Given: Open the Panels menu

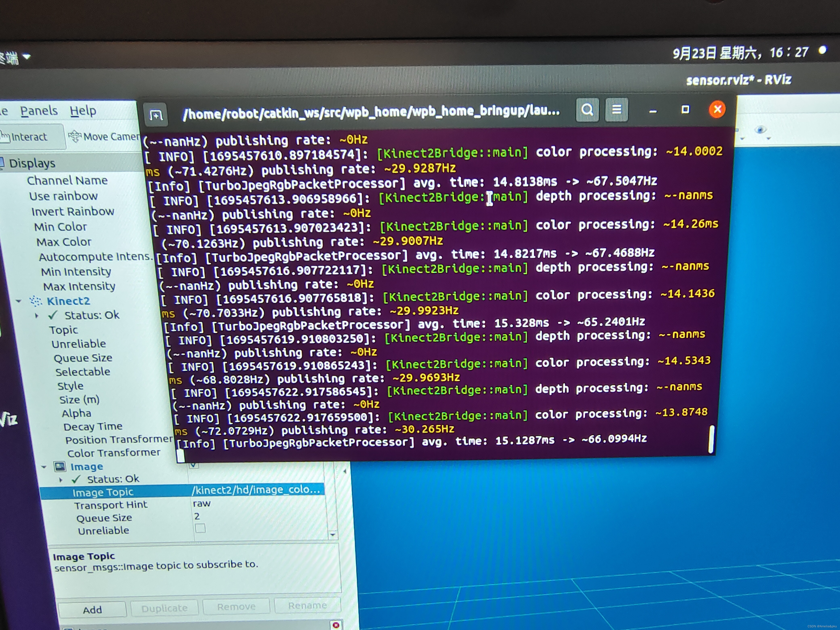Looking at the screenshot, I should [x=39, y=111].
